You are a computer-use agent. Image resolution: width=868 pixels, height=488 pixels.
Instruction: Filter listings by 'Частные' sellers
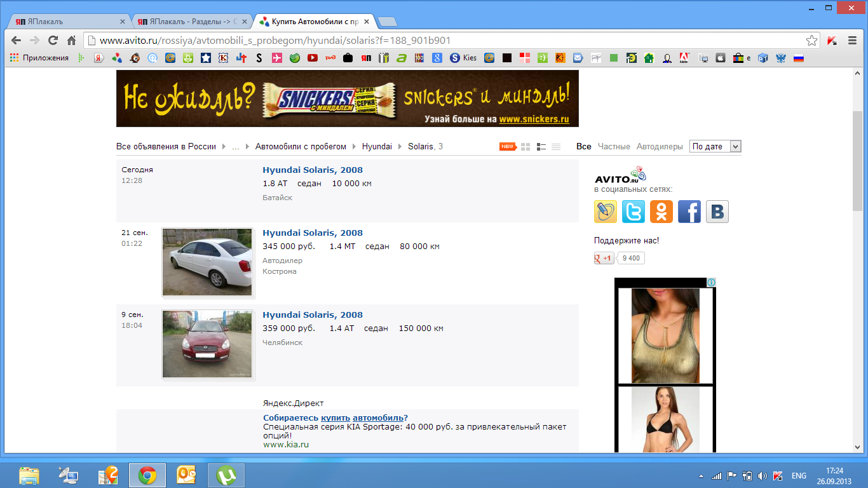point(614,146)
